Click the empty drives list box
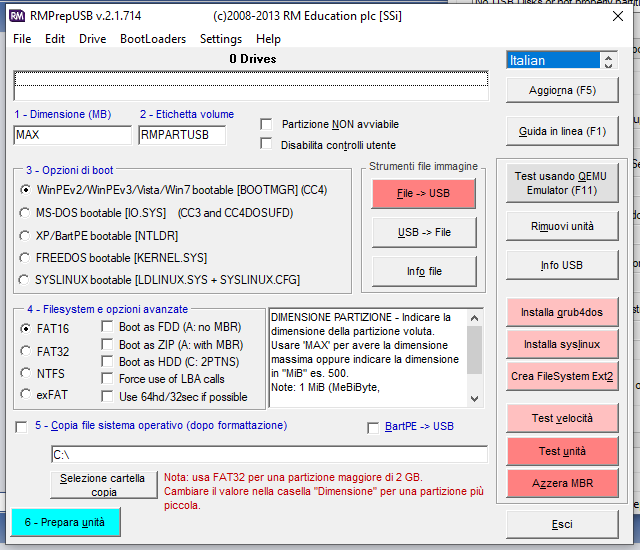The width and height of the screenshot is (640, 550). tap(251, 86)
